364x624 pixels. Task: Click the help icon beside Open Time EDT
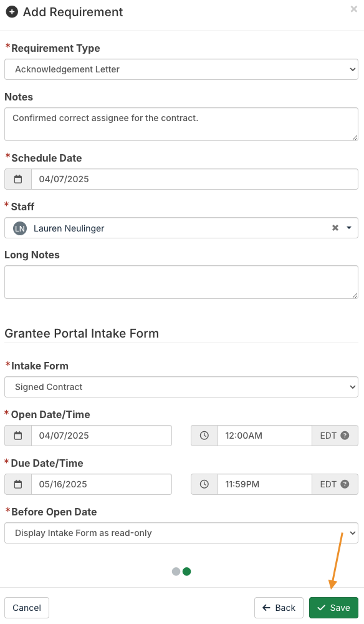pos(345,436)
